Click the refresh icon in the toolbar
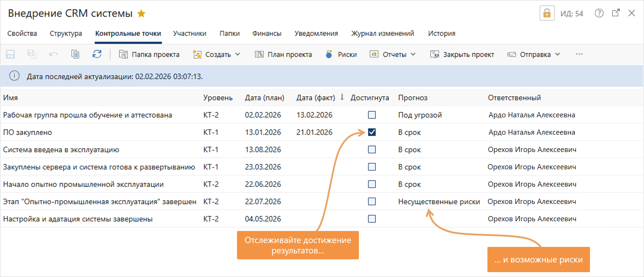This screenshot has width=644, height=277. (x=97, y=54)
